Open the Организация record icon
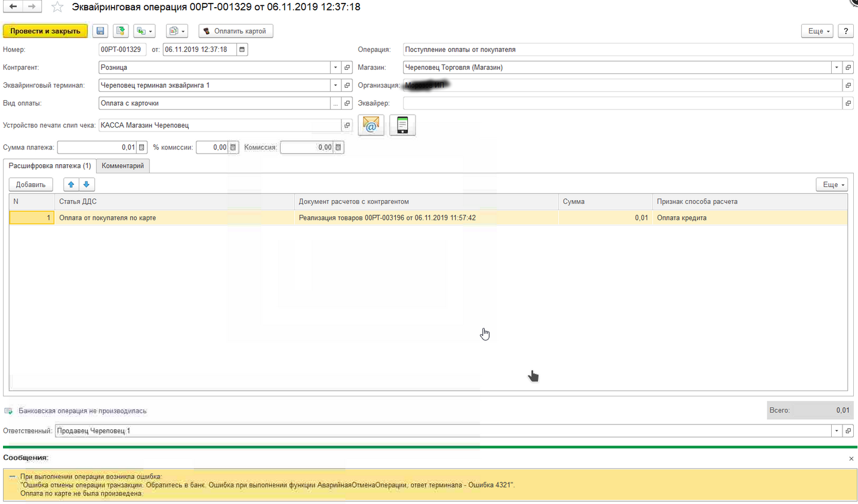The image size is (858, 504). coord(848,85)
